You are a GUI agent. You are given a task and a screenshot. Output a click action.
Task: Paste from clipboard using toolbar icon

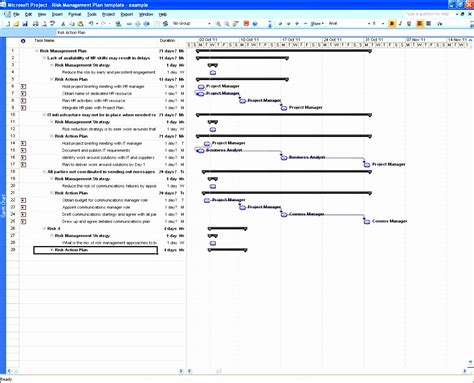[80, 24]
